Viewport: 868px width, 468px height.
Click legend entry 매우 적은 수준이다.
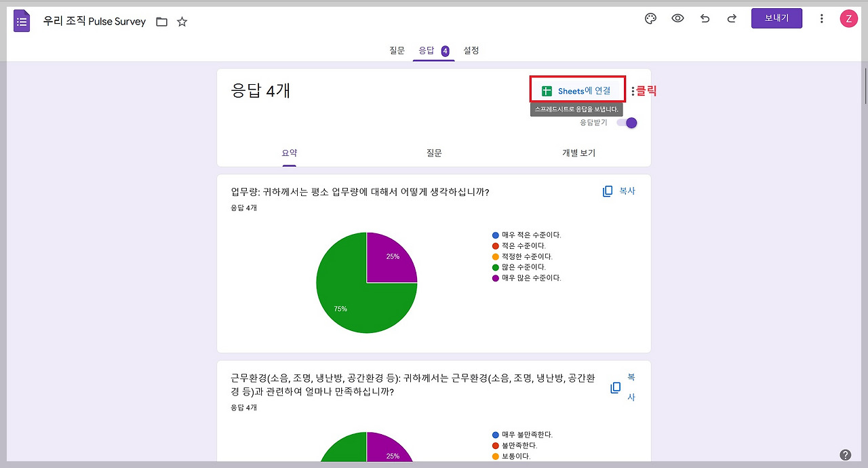pyautogui.click(x=527, y=235)
